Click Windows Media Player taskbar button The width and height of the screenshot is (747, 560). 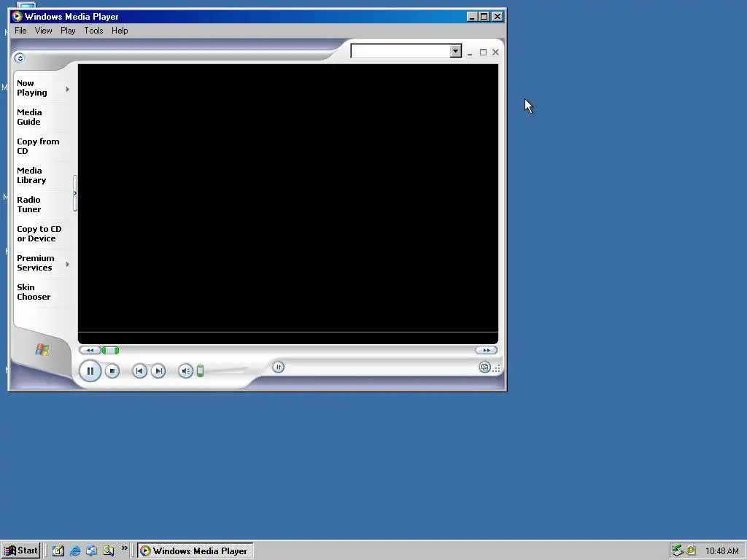tap(196, 551)
